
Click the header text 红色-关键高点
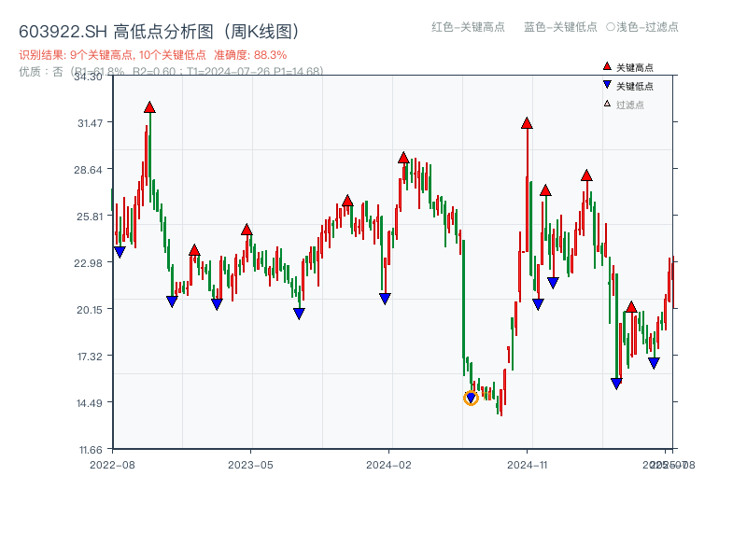point(468,27)
